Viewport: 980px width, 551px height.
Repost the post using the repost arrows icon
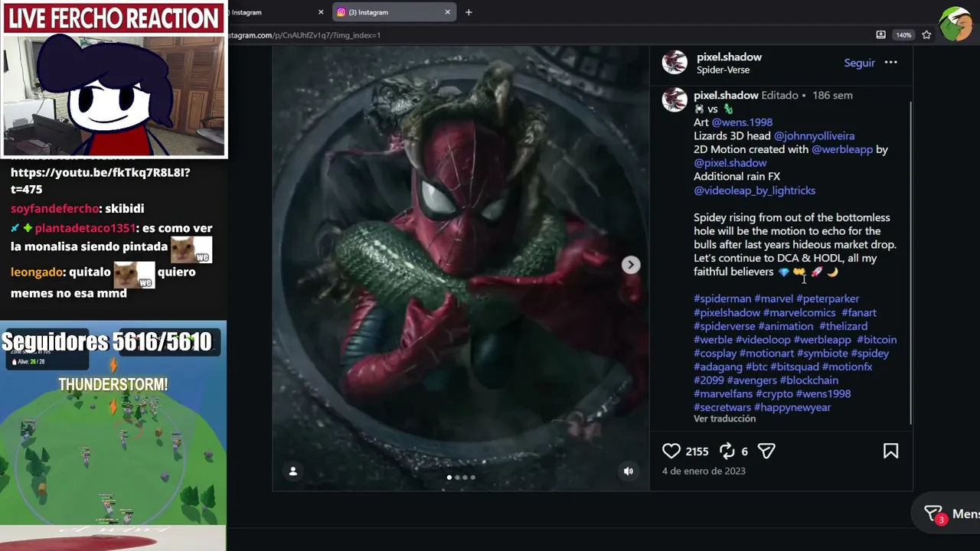point(727,452)
